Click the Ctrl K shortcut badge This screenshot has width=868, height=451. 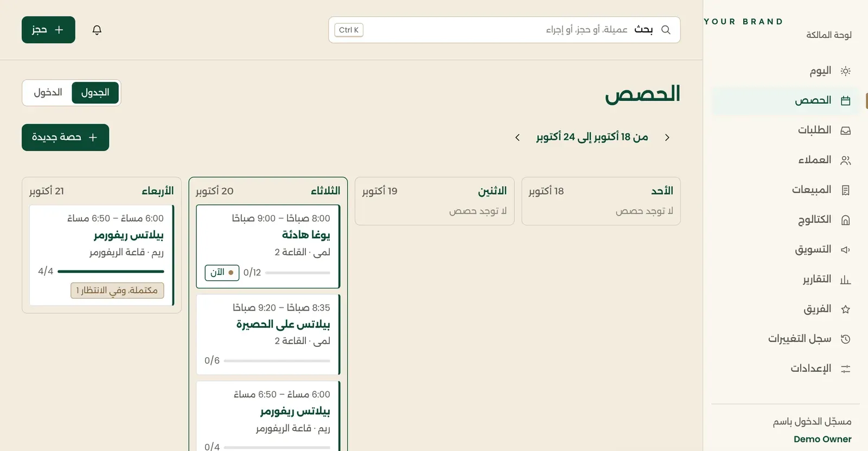coord(349,30)
